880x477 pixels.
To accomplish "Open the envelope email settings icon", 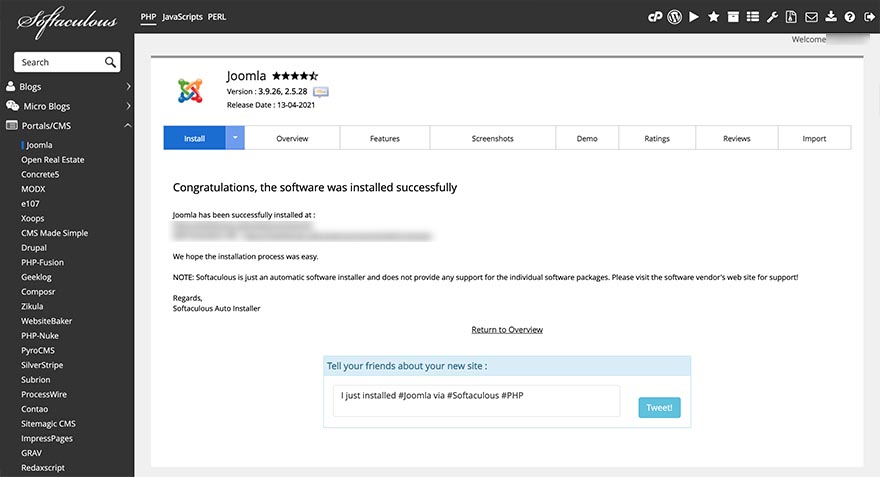I will pyautogui.click(x=812, y=17).
